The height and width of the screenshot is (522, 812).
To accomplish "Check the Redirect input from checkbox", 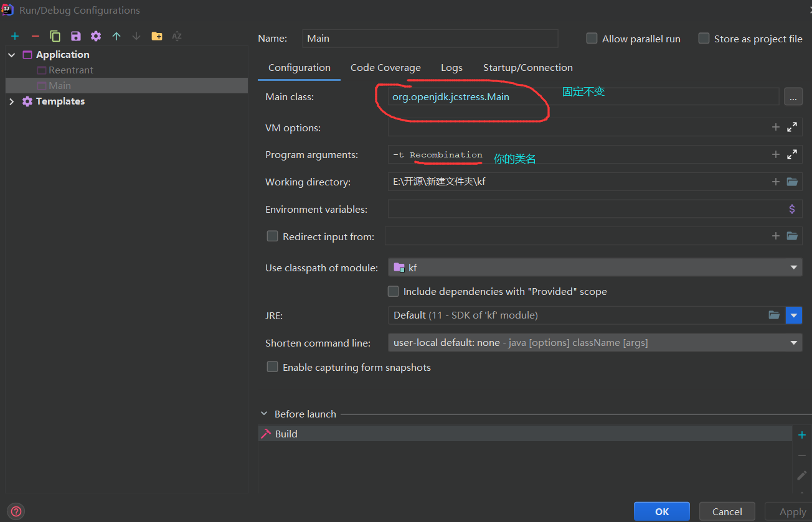I will pos(272,236).
